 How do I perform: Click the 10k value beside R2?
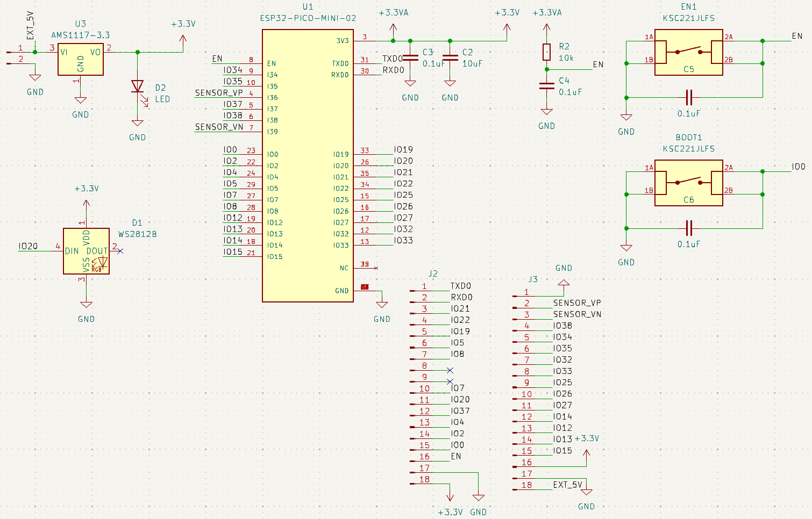(x=566, y=57)
